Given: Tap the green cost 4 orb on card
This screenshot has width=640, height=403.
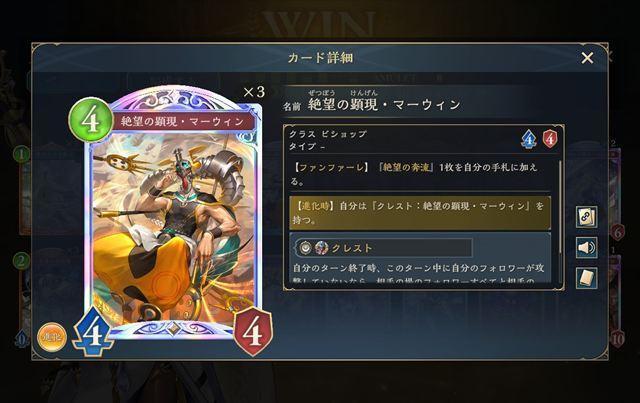Looking at the screenshot, I should point(91,120).
